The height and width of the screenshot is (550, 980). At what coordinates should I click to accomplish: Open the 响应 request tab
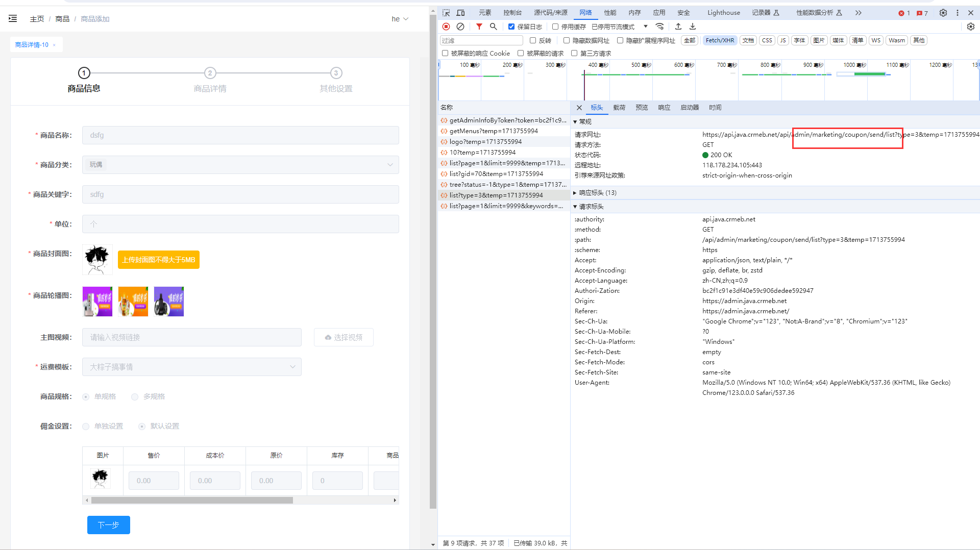click(x=664, y=108)
